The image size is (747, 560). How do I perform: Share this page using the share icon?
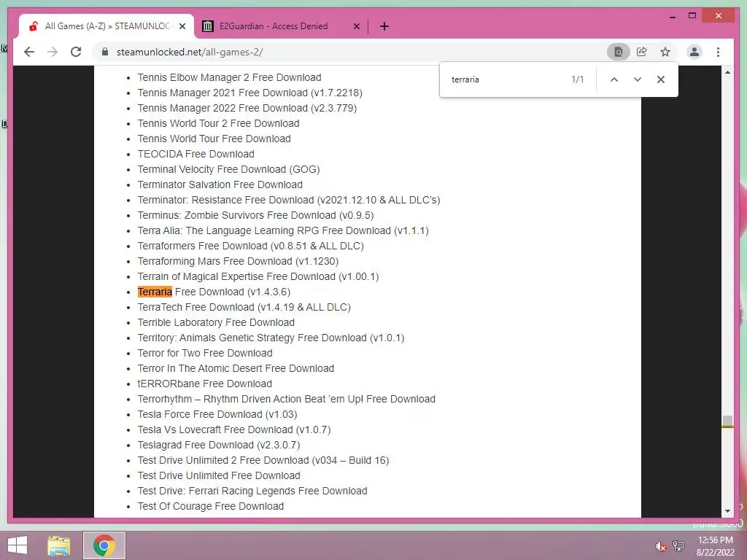tap(642, 52)
